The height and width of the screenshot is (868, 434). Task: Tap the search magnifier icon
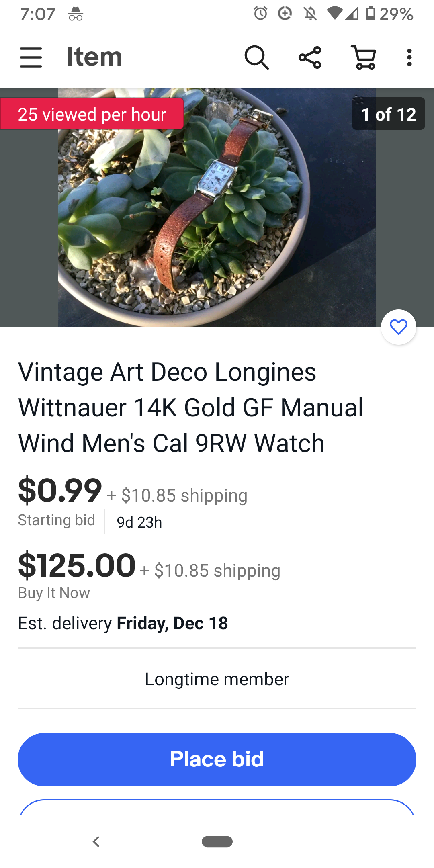256,57
